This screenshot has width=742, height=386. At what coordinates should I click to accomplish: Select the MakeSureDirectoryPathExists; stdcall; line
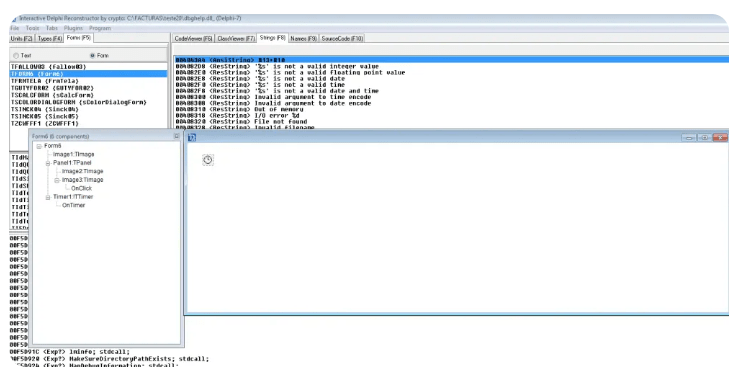(x=109, y=359)
